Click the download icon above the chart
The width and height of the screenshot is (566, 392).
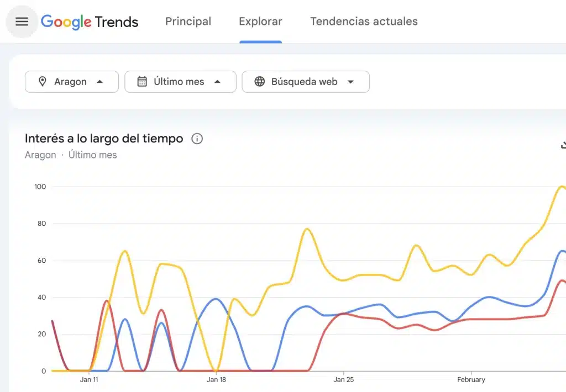tap(563, 145)
